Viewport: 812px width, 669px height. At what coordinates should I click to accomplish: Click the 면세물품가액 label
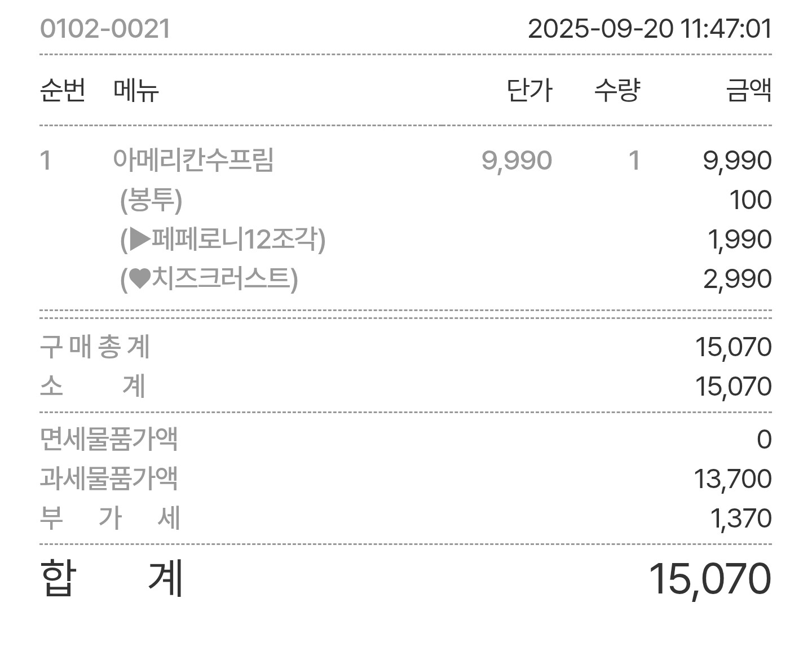pos(109,439)
